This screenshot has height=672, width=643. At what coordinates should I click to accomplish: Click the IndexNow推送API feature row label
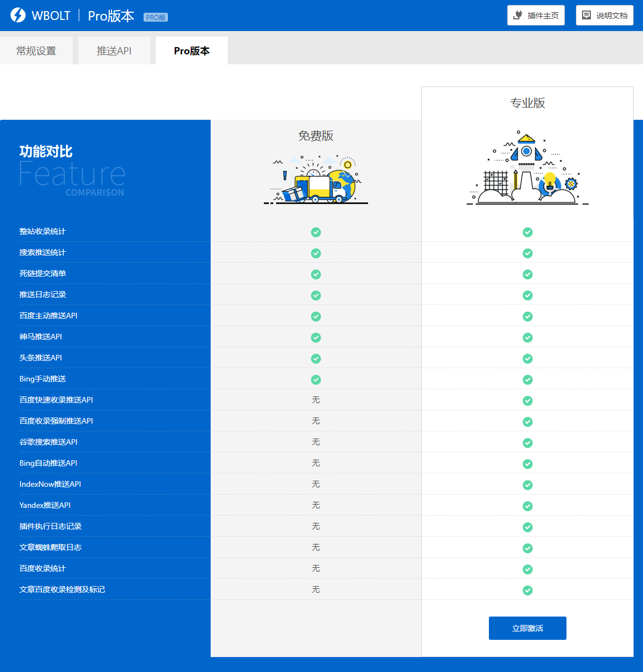point(50,484)
